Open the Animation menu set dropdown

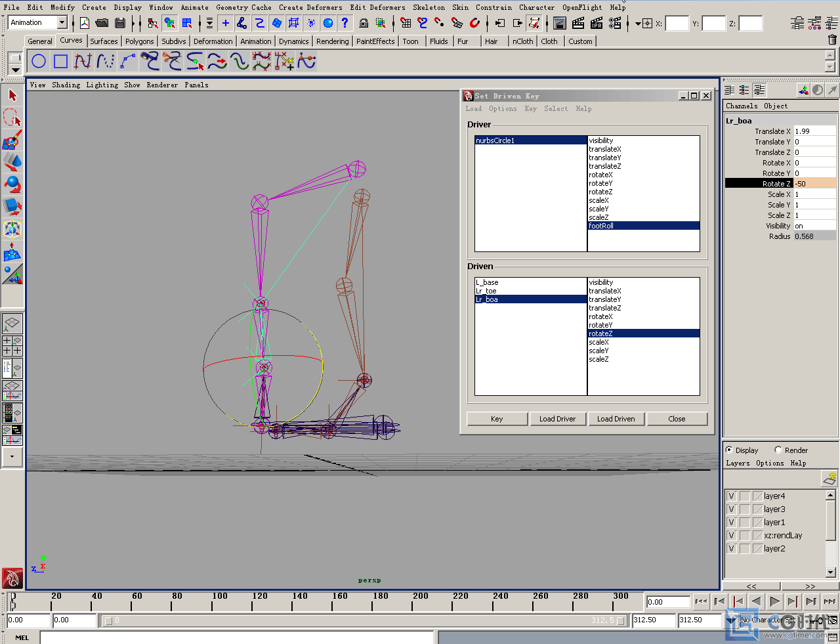click(x=62, y=22)
